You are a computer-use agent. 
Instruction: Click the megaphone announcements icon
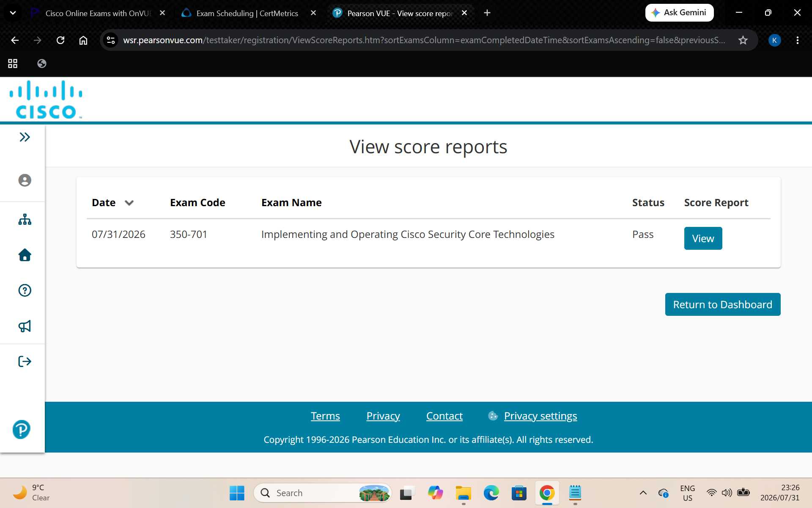(25, 326)
